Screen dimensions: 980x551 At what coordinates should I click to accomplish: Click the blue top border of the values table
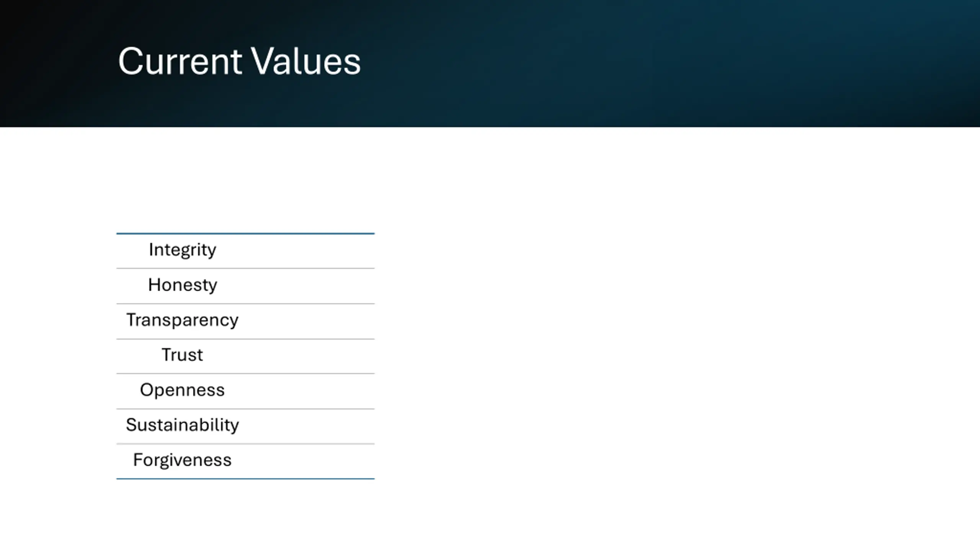pyautogui.click(x=245, y=233)
